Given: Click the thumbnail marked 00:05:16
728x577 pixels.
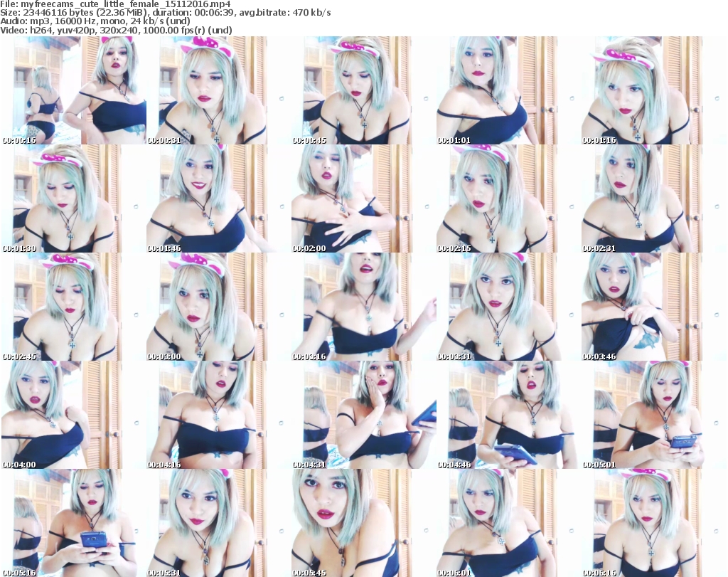Looking at the screenshot, I should pos(73,523).
